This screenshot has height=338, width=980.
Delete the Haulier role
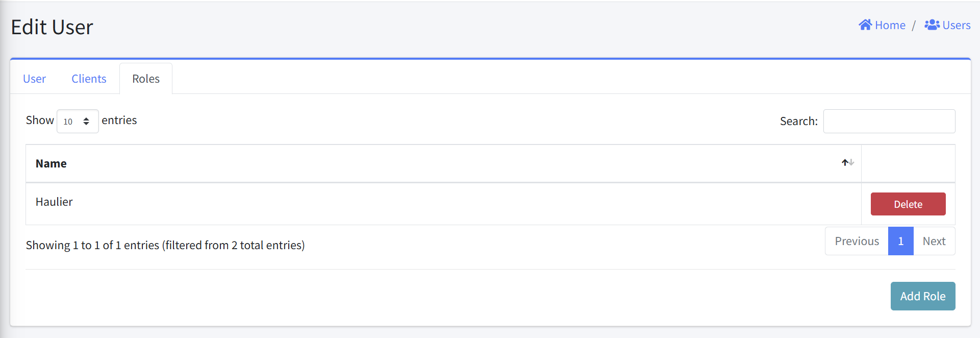click(x=908, y=204)
